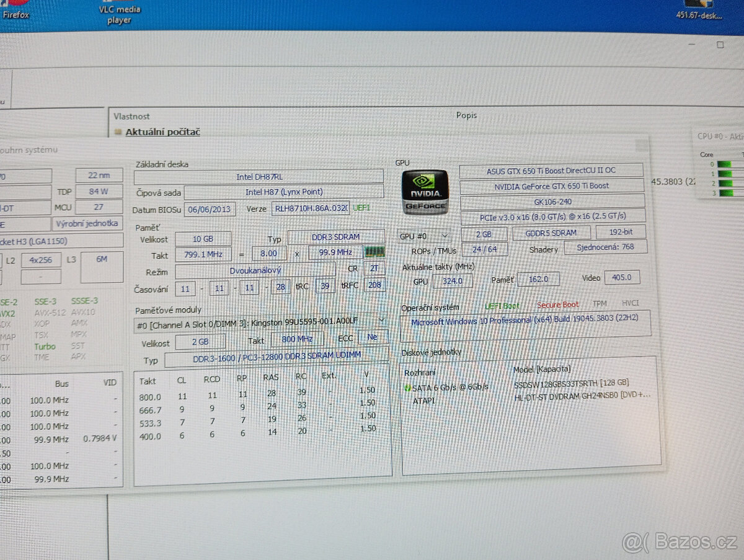The width and height of the screenshot is (744, 560).
Task: Close the system summary window
Action: 641,146
